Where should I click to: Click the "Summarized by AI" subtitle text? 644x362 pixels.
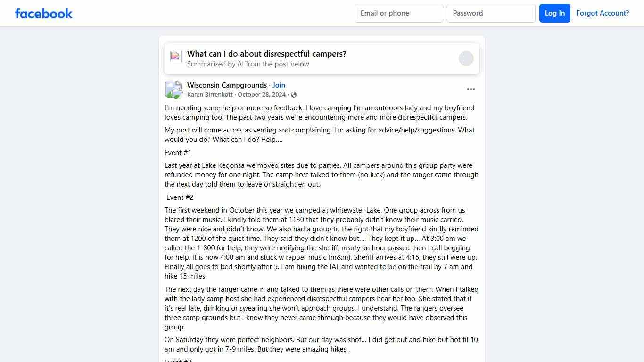248,64
